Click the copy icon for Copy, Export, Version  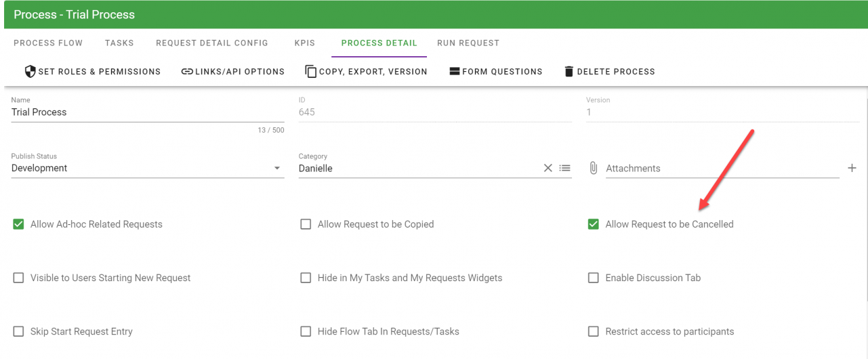point(311,71)
